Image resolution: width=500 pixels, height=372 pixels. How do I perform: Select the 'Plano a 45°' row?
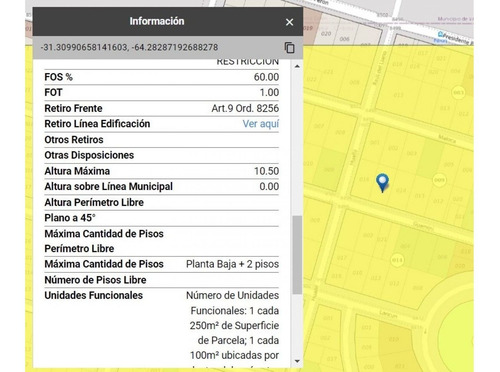pos(162,218)
